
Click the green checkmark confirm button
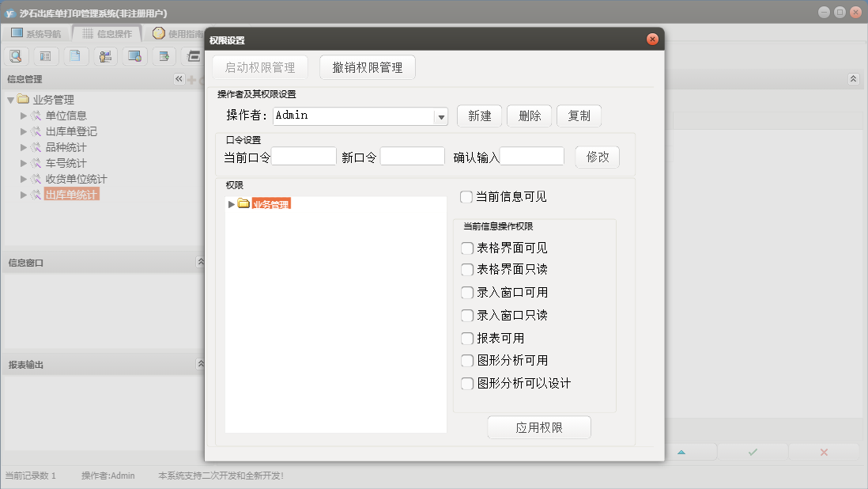(x=753, y=453)
